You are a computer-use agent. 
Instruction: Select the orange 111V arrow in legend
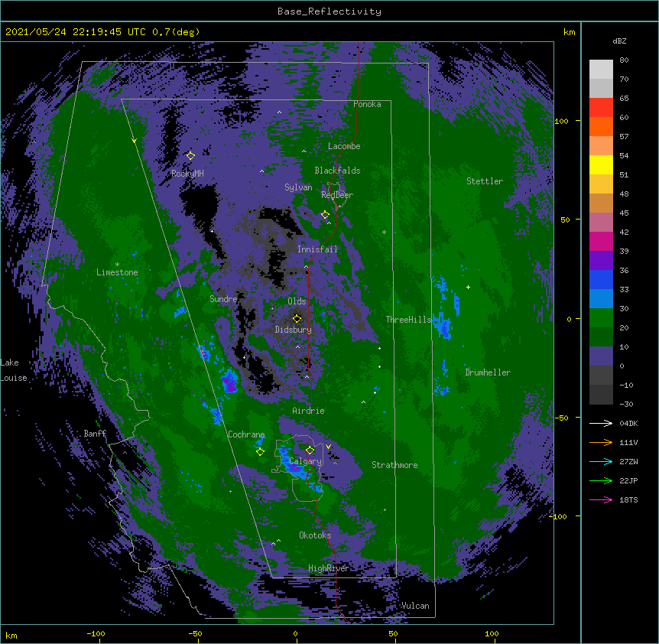point(601,442)
